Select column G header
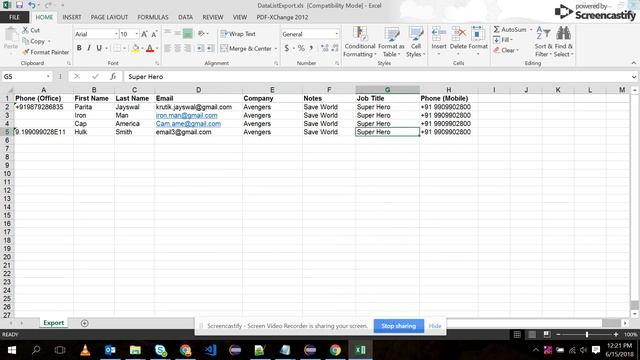 click(387, 90)
